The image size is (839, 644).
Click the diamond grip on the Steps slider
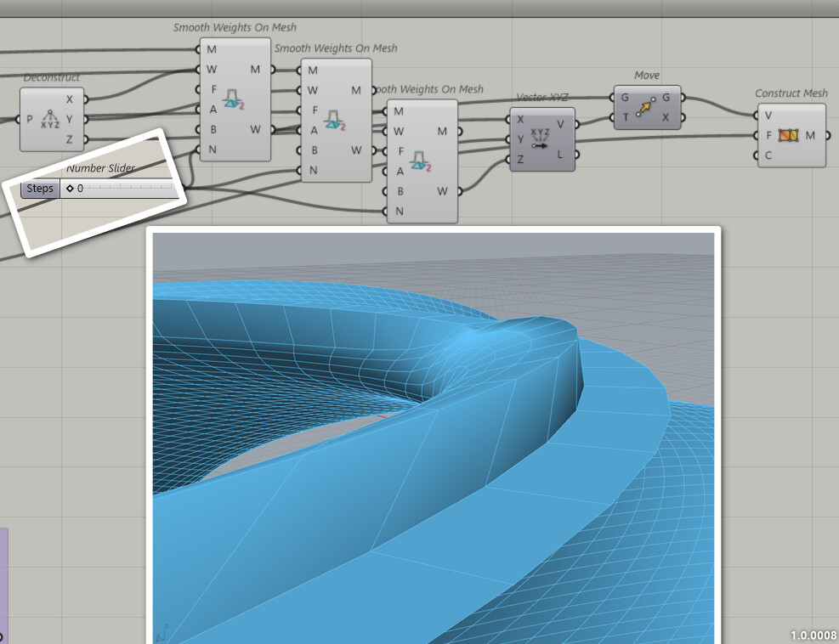point(69,189)
